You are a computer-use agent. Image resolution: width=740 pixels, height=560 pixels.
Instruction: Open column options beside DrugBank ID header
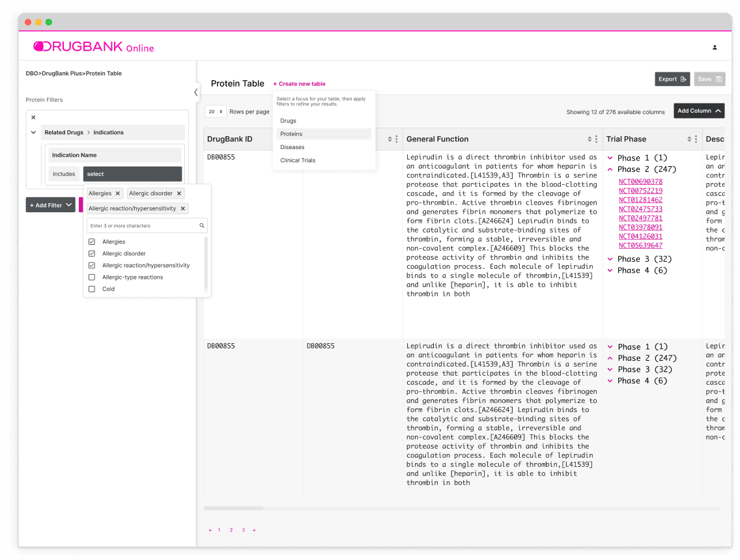pyautogui.click(x=397, y=139)
